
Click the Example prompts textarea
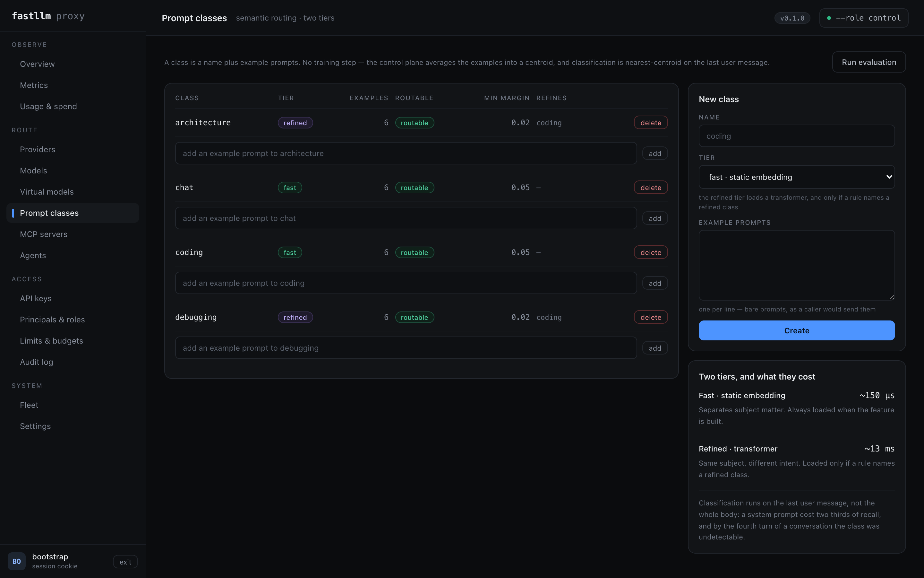pos(797,265)
